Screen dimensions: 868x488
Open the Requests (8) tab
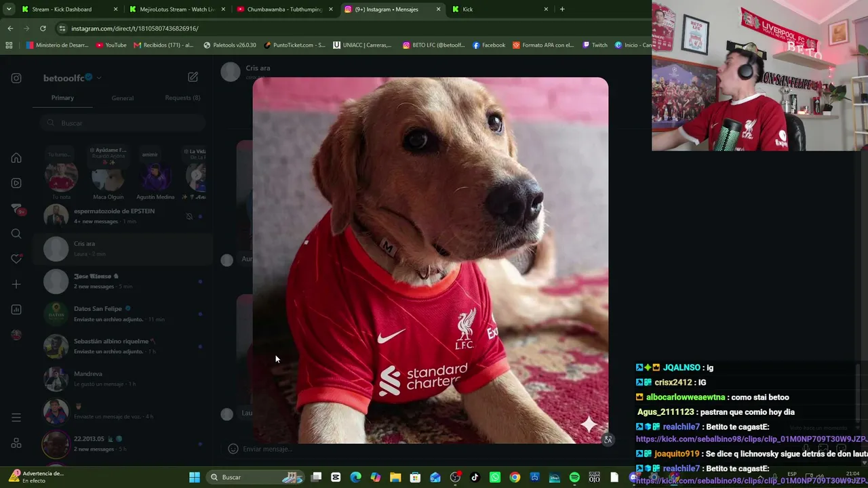point(182,98)
